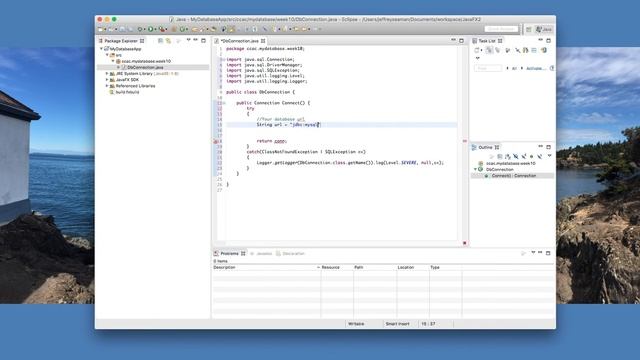Switch to the Declaration tab
Screen dimensions: 640x360
point(291,253)
